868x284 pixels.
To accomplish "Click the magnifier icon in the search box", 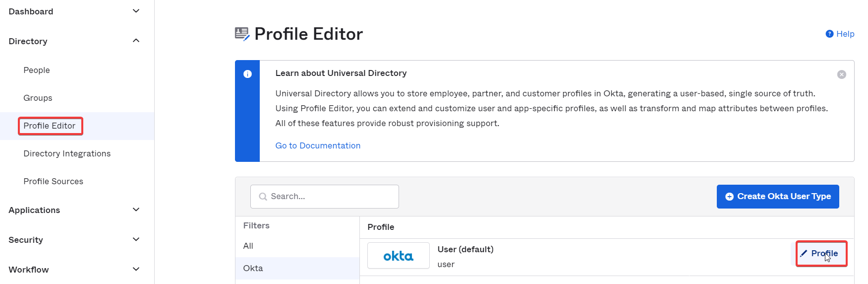I will pyautogui.click(x=263, y=197).
